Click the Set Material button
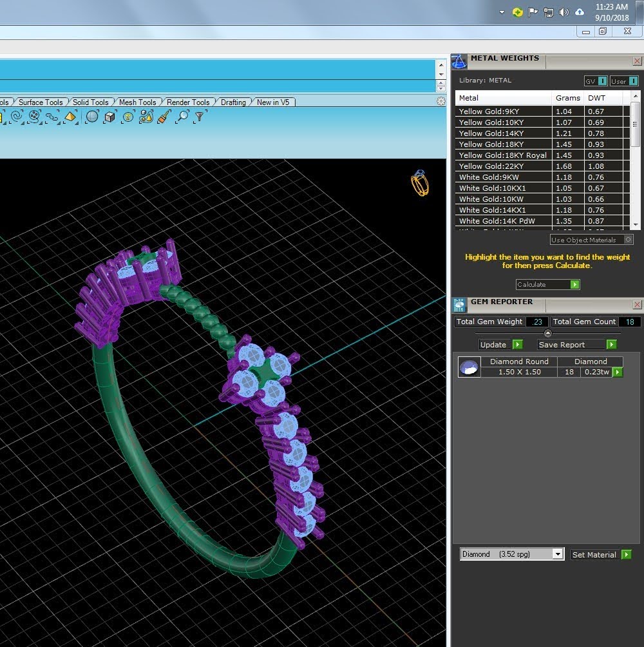This screenshot has height=647, width=644. pos(601,555)
